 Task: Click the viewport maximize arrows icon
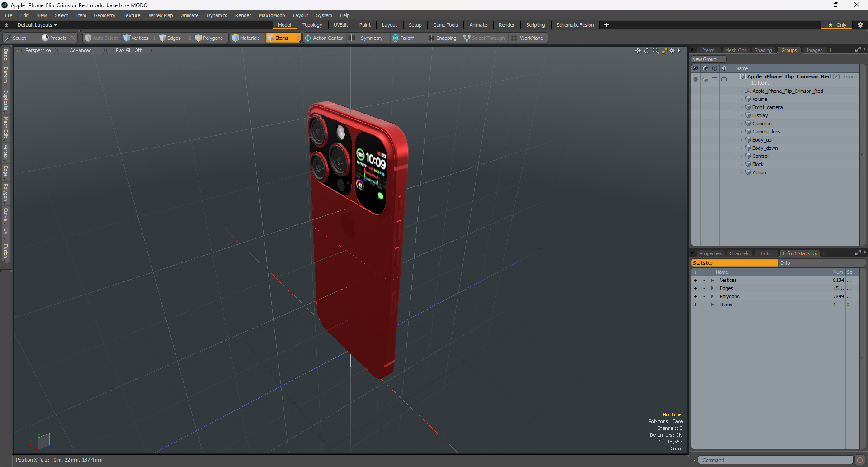(664, 51)
